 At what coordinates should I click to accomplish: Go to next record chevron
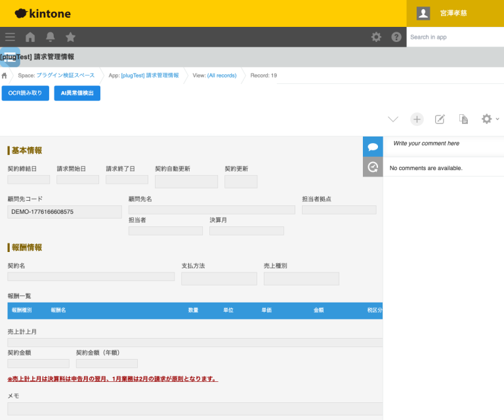393,119
